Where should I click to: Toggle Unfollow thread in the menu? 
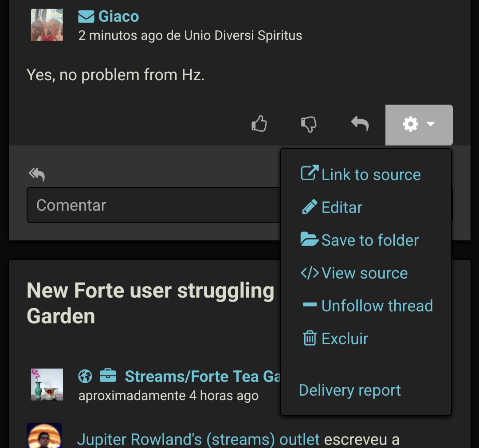point(367,306)
